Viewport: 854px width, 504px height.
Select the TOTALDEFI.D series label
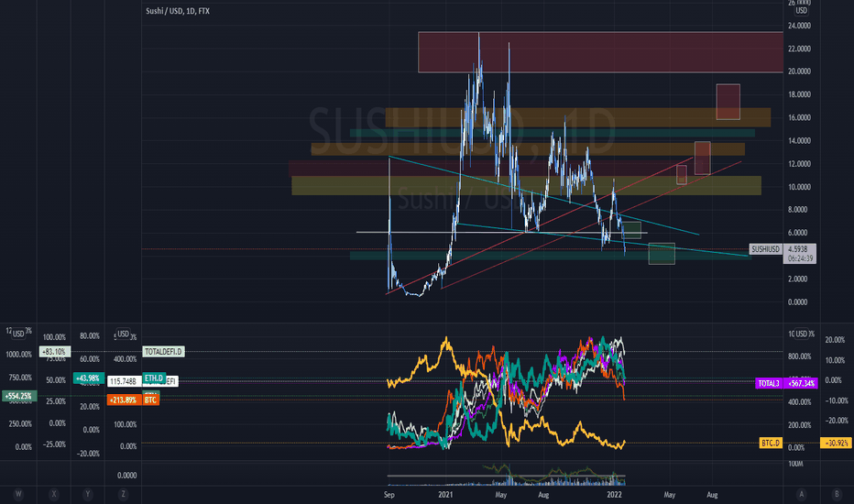point(163,352)
